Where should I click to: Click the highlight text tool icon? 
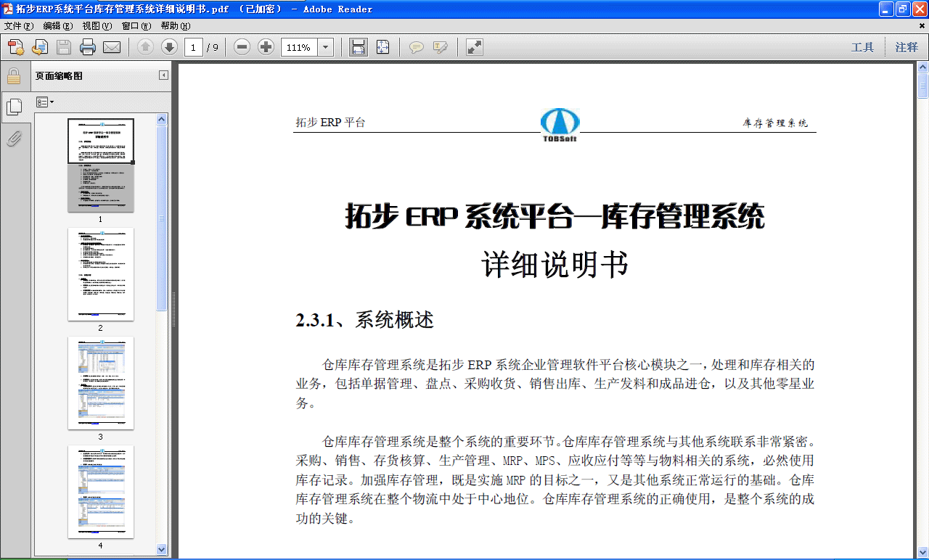[x=441, y=46]
